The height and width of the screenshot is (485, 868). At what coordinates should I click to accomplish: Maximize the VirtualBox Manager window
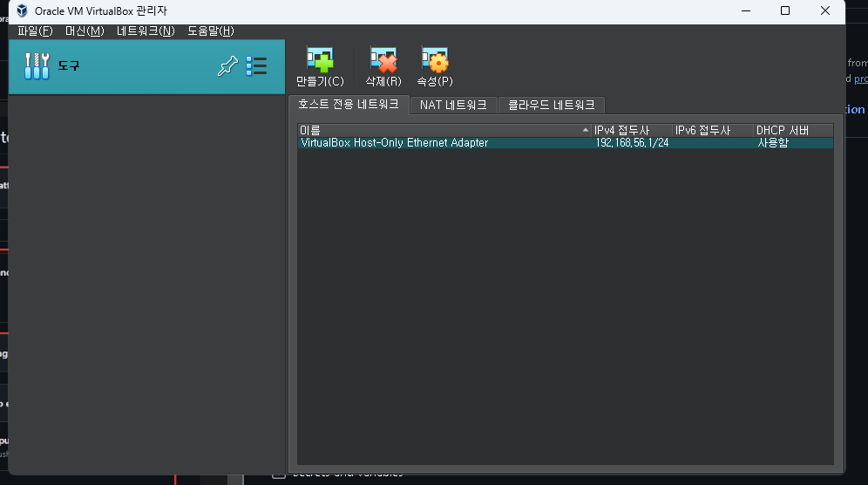pos(785,10)
